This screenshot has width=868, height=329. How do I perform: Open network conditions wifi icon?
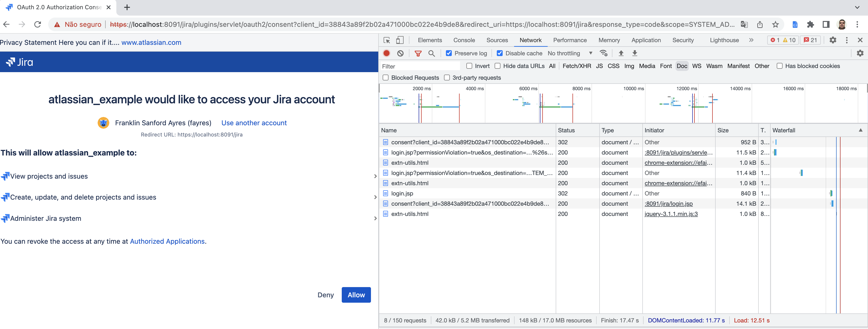point(603,53)
